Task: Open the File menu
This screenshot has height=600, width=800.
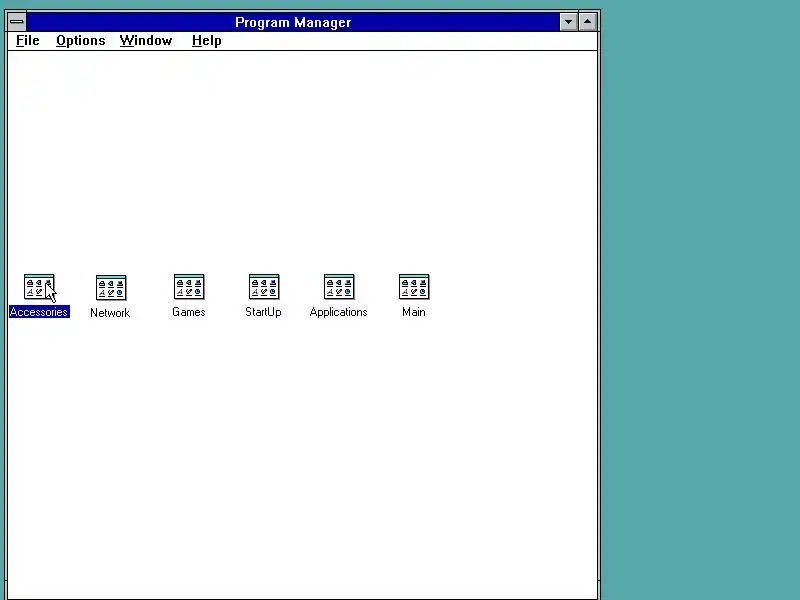Action: (28, 41)
